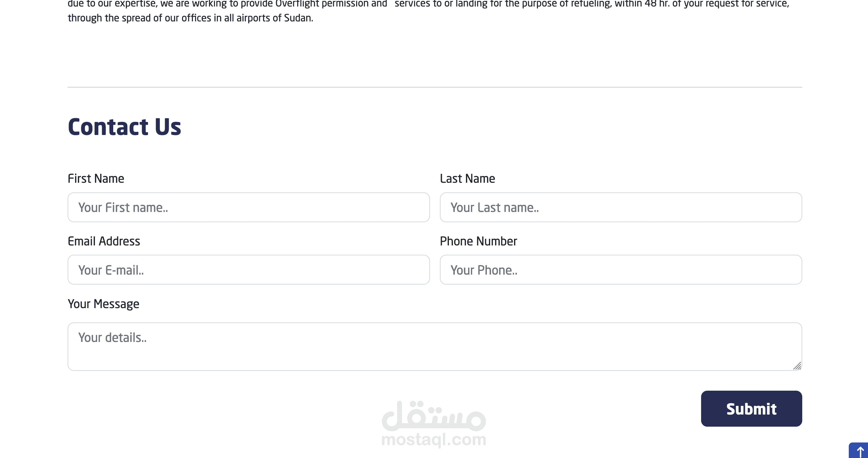The width and height of the screenshot is (868, 458).
Task: Click the text about refueling within 48 hr
Action: tap(591, 4)
